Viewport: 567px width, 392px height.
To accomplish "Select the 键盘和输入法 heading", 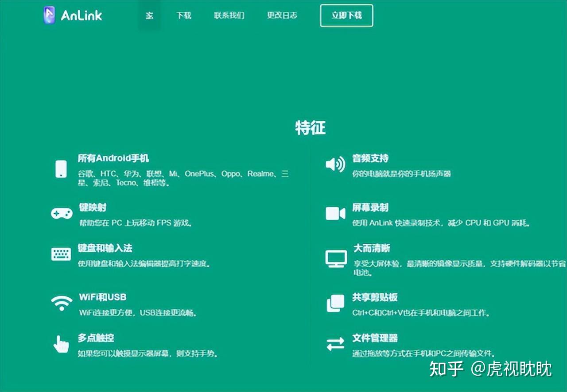I will [105, 248].
